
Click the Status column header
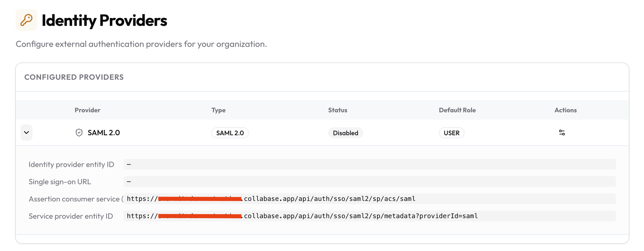click(x=337, y=110)
